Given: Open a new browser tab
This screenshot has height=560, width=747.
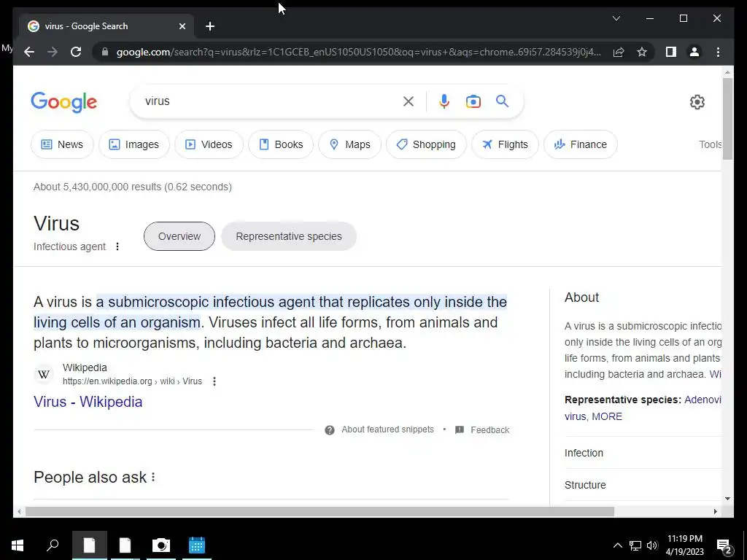Looking at the screenshot, I should [210, 26].
